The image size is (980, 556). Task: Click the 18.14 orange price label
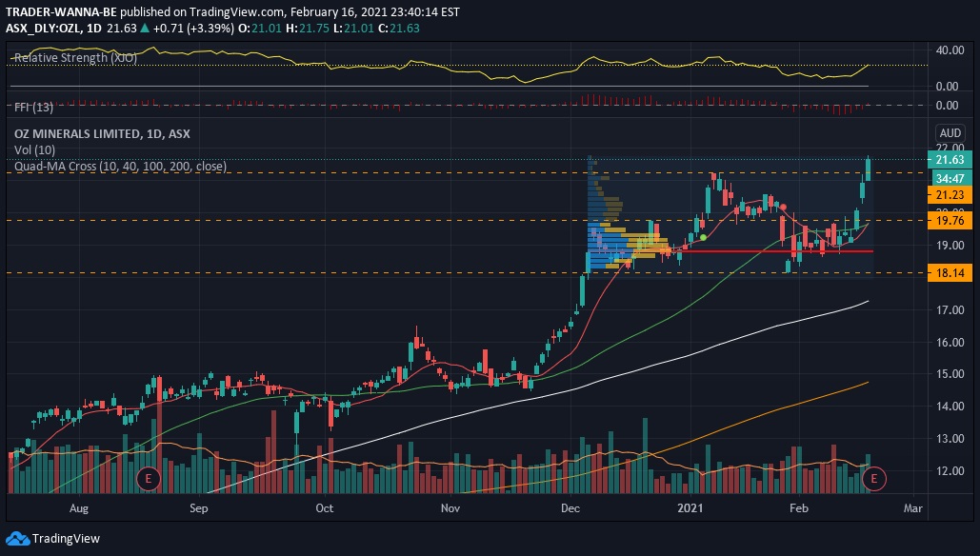coord(950,273)
